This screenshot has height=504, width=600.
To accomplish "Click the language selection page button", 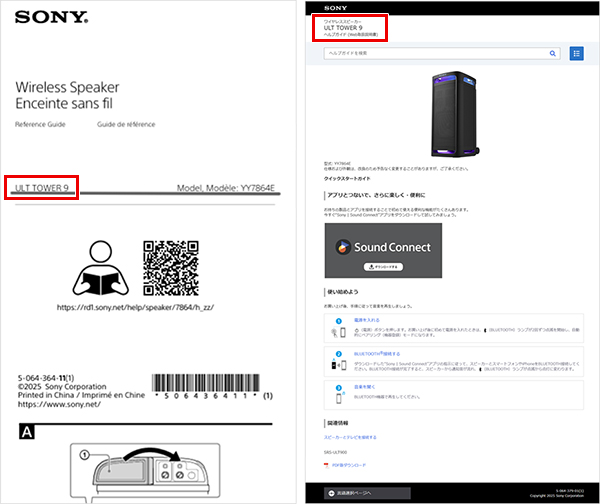I will 367,493.
